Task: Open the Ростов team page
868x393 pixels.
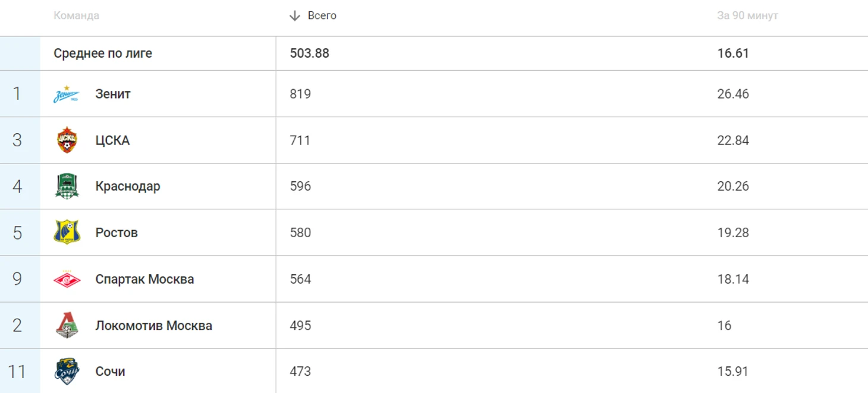Action: click(x=117, y=232)
